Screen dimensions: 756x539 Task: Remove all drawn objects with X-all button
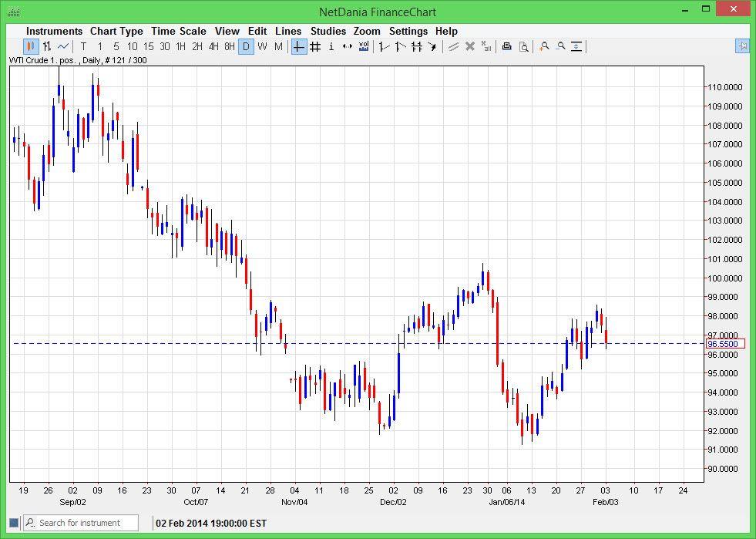pyautogui.click(x=485, y=47)
